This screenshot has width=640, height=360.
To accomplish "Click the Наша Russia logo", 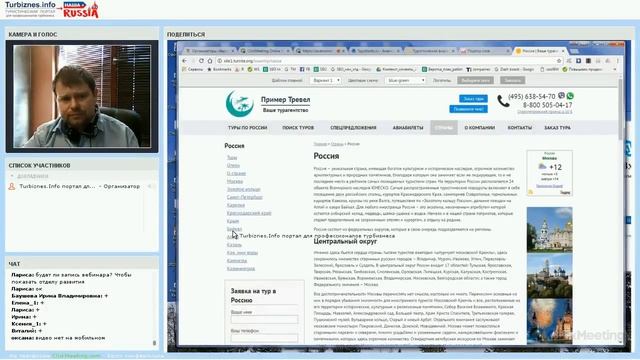I will (x=81, y=10).
